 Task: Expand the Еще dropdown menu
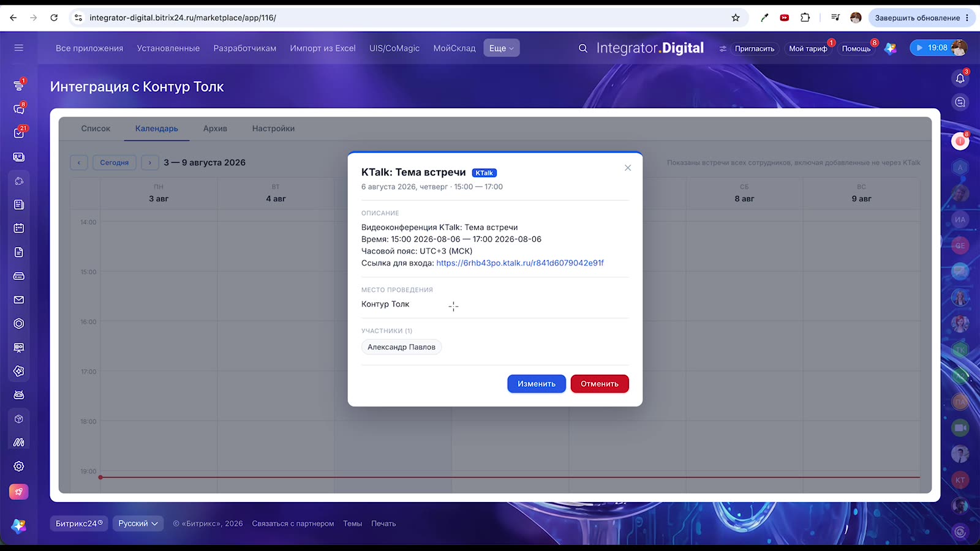tap(502, 48)
